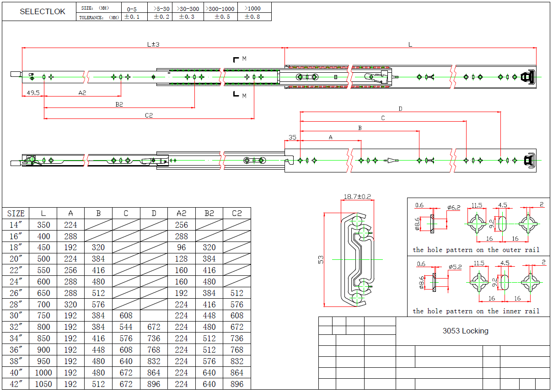Select the 14″ size row label
553x392 pixels.
[16, 225]
